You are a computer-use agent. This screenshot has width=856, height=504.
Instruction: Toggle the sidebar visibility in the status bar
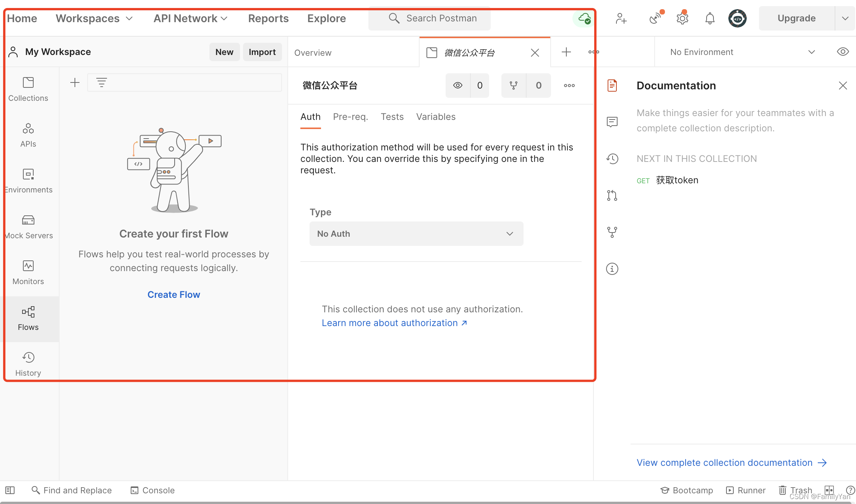[x=10, y=490]
